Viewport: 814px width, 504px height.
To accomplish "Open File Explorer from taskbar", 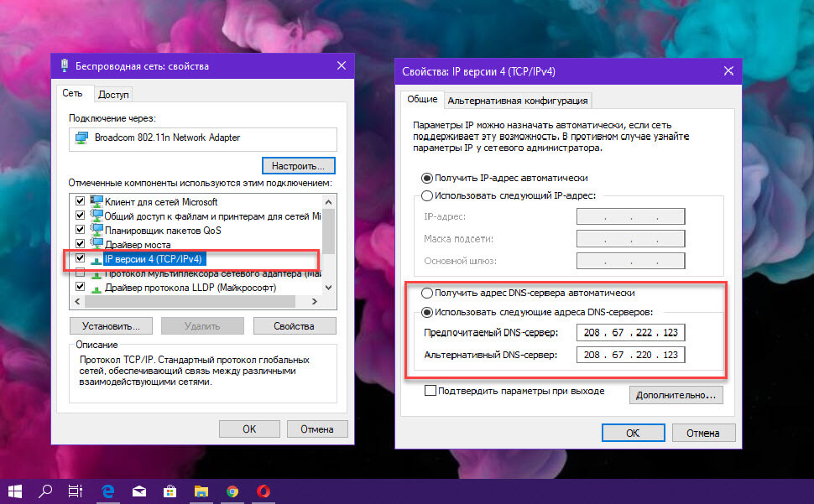I will pyautogui.click(x=201, y=491).
